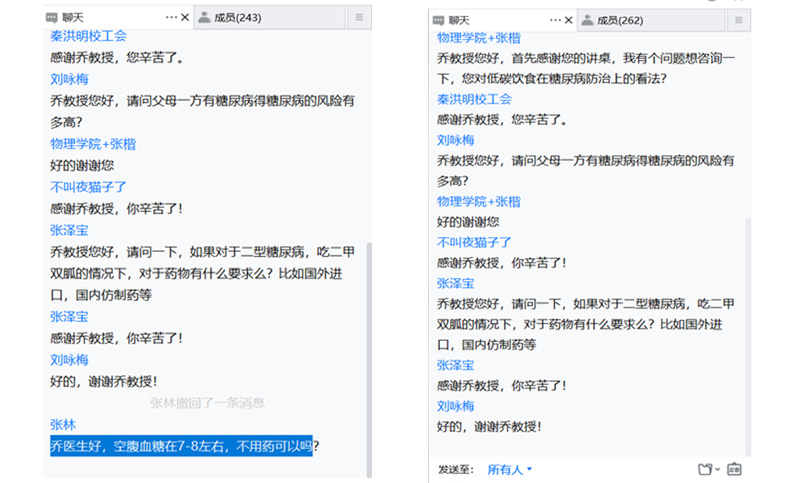Click the chat bubble icon on left 聊天 tab
The image size is (798, 483).
[52, 17]
